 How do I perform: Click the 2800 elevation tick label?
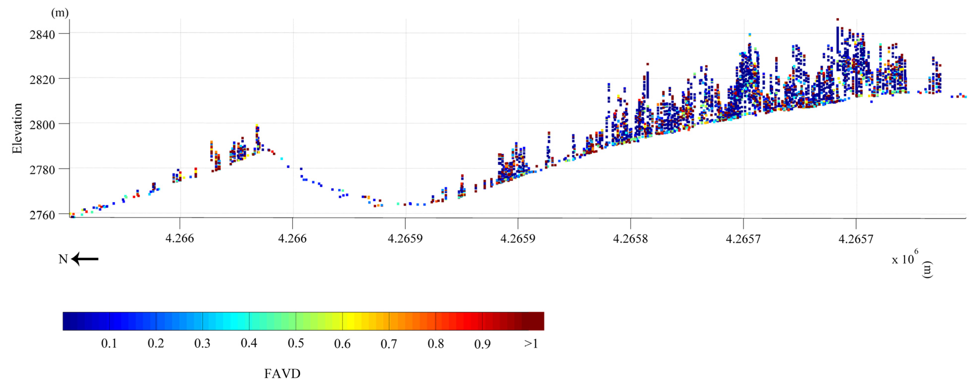point(42,125)
